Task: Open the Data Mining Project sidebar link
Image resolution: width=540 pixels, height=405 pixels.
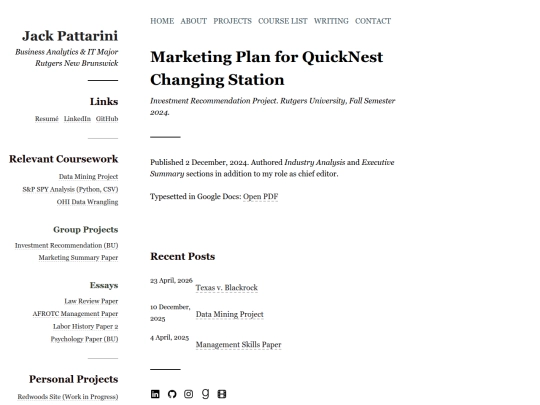Action: click(x=89, y=177)
